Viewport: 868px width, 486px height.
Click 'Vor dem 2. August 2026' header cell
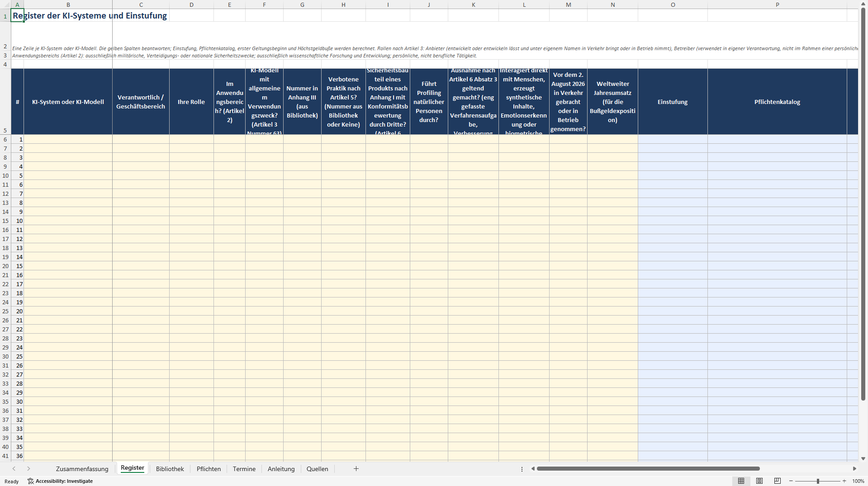pos(568,102)
